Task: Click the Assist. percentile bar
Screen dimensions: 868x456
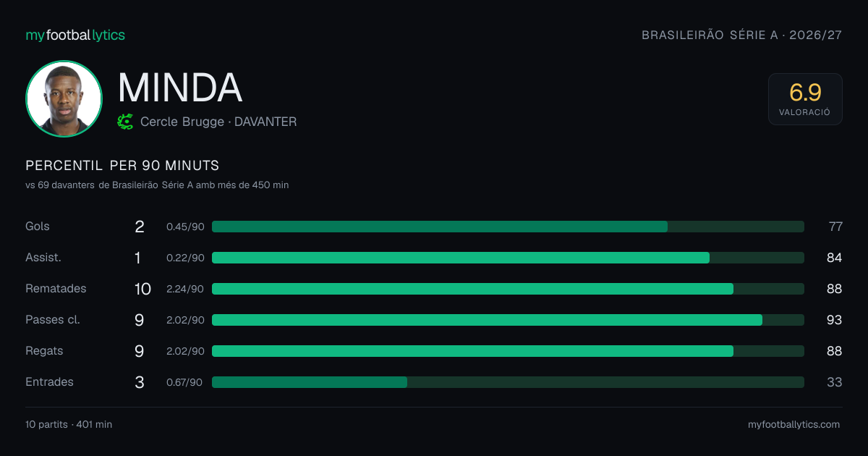Action: click(508, 258)
